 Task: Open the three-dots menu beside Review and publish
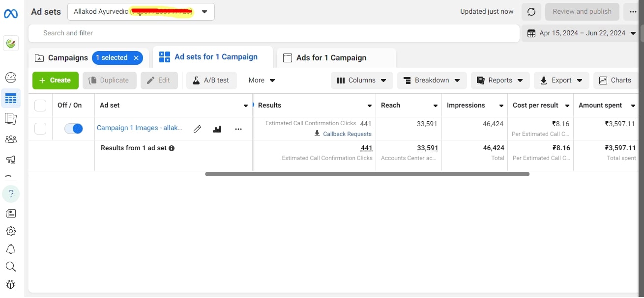point(633,12)
